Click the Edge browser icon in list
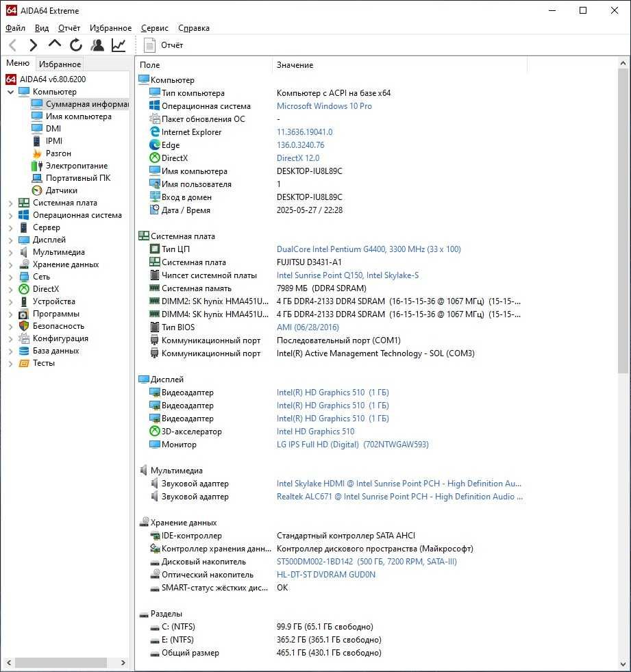631x672 pixels. tap(154, 145)
